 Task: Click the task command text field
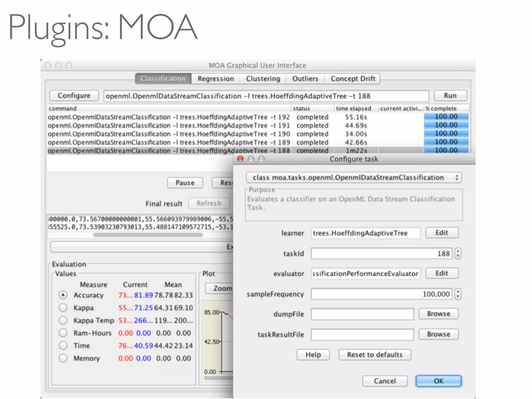pos(266,96)
